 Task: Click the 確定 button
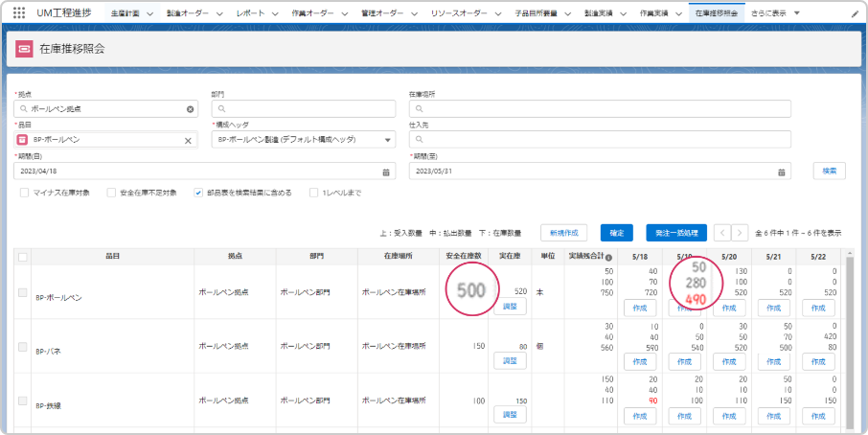617,233
